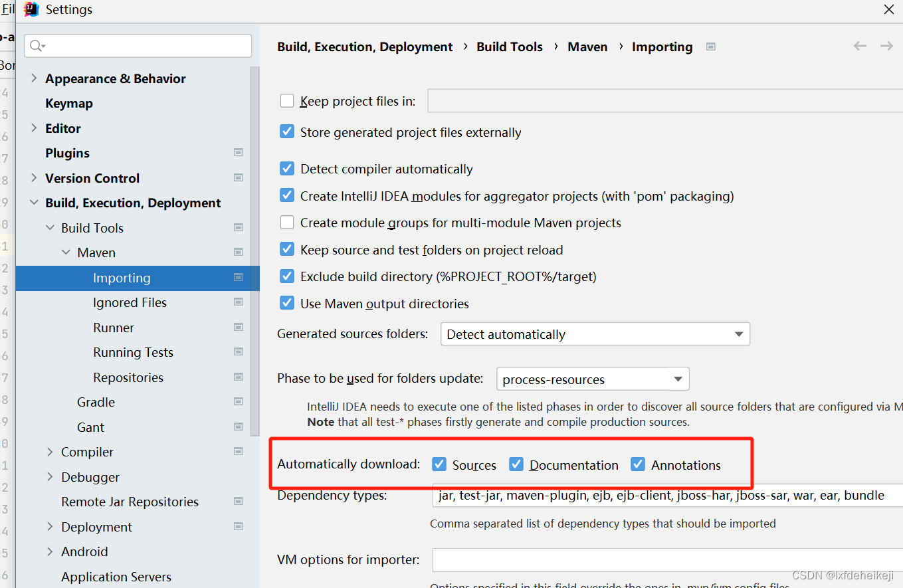Viewport: 903px width, 588px height.
Task: Expand Appearance & Behavior section
Action: (34, 78)
